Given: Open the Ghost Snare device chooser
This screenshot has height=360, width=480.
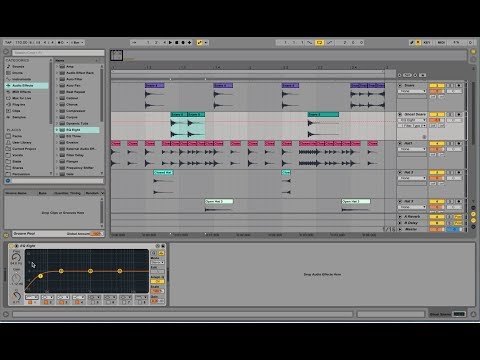Looking at the screenshot, I should coord(413,120).
